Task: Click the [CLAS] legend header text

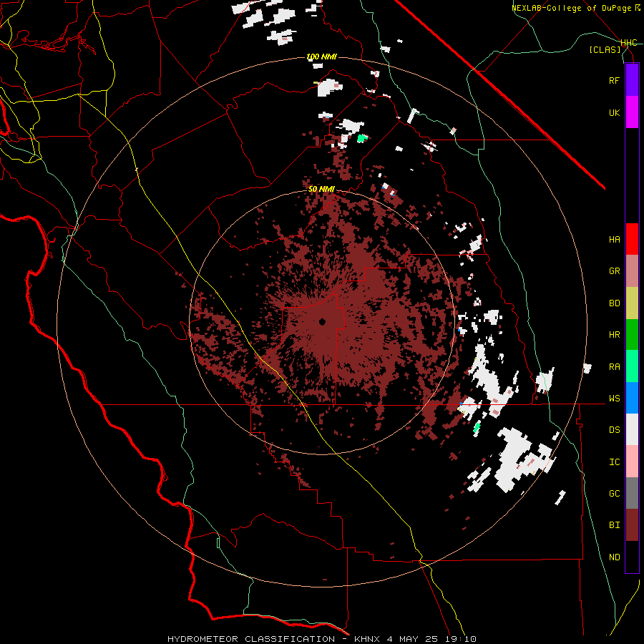Action: click(x=605, y=50)
